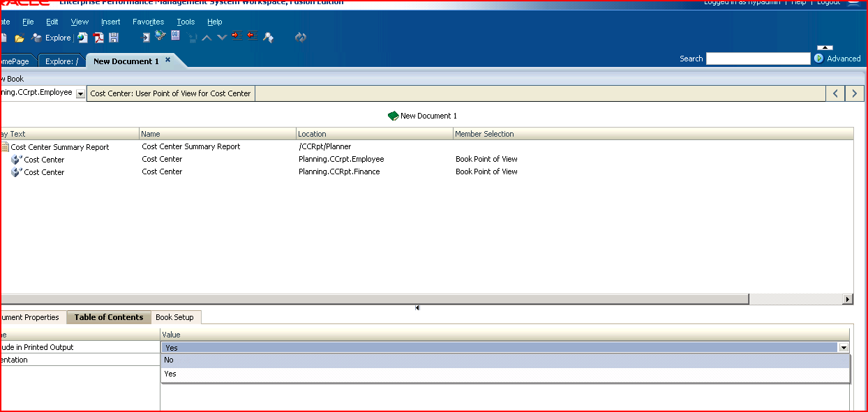This screenshot has height=412, width=868.
Task: Click the green run search icon
Action: click(x=818, y=59)
